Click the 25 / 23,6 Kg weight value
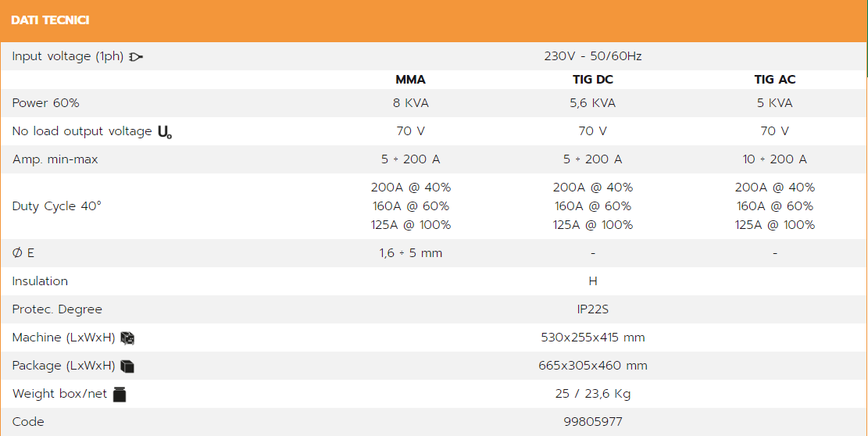The image size is (868, 436). click(x=593, y=395)
